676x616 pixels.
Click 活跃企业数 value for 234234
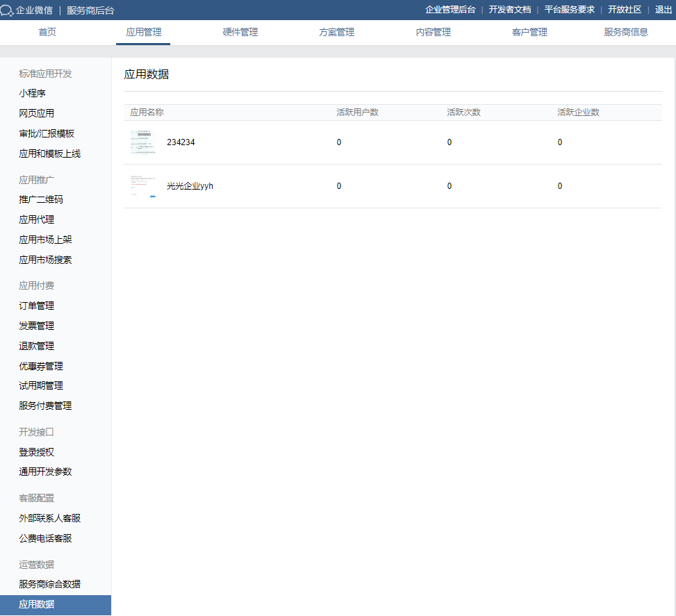point(559,142)
